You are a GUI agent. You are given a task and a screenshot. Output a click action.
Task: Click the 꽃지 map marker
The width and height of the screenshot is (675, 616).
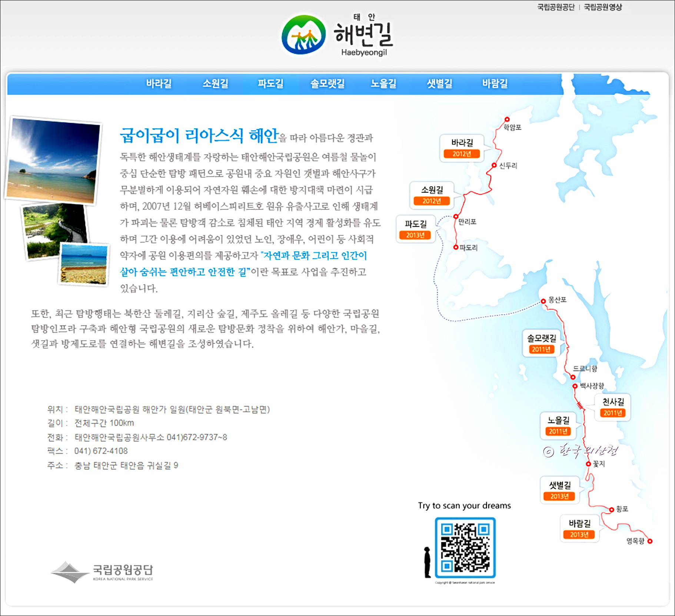click(588, 464)
